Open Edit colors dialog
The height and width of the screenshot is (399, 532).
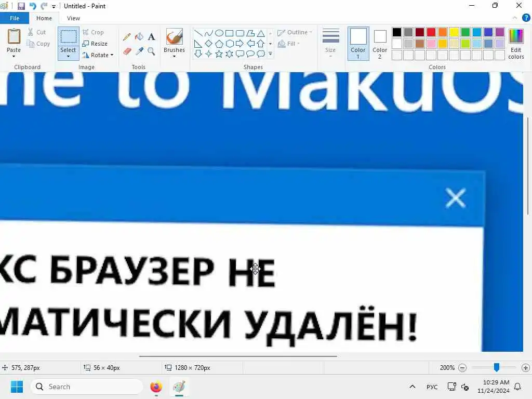516,44
